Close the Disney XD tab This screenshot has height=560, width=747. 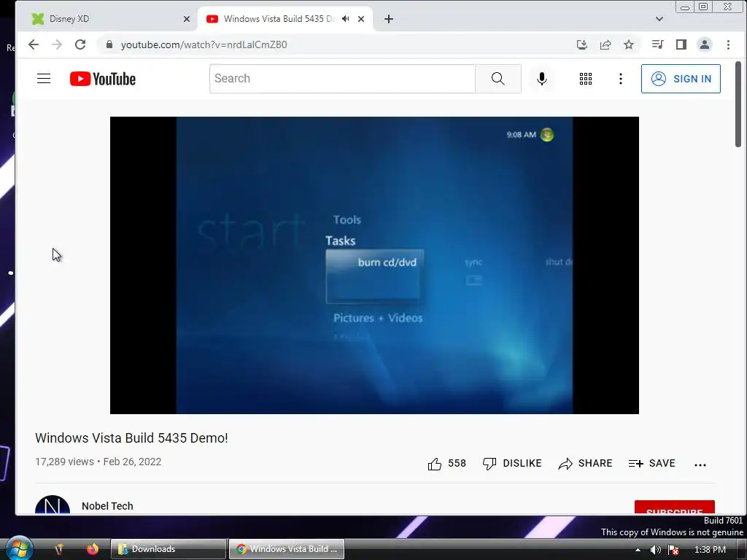tap(187, 19)
